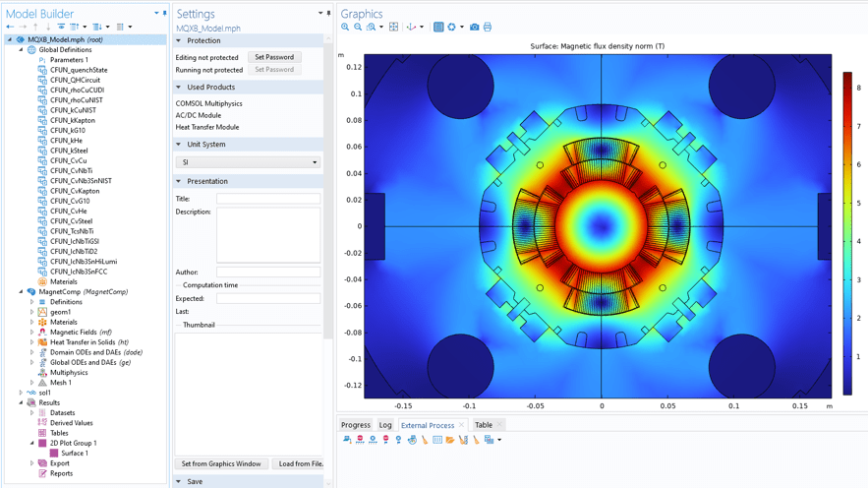Take an image snapshot with the camera icon
Viewport: 868px width, 488px height.
[475, 27]
